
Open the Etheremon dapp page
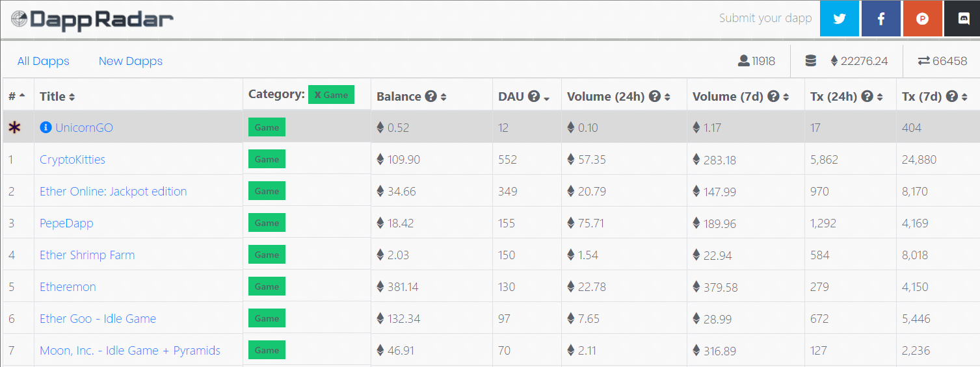[x=68, y=286]
